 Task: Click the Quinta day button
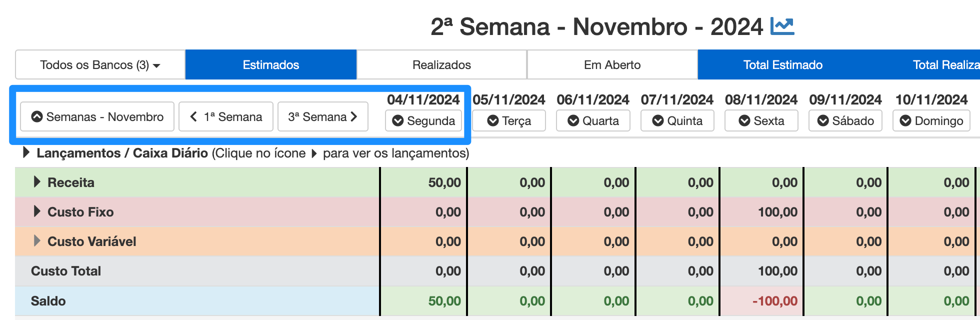click(x=677, y=121)
